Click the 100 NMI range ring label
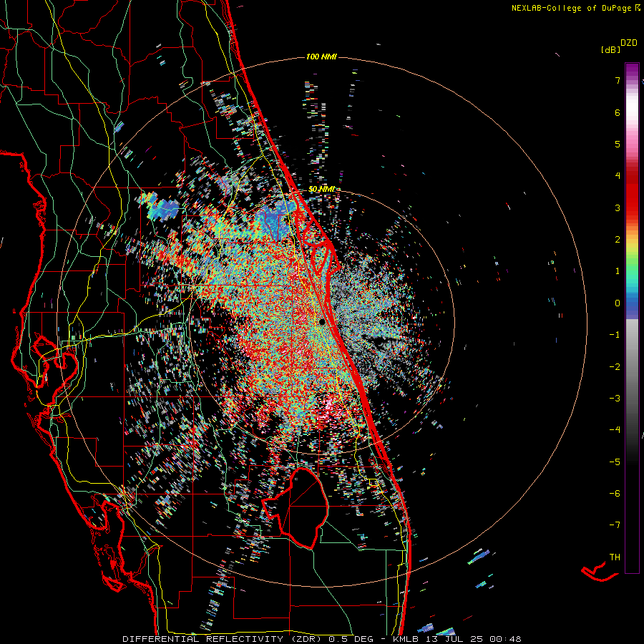Screen dimensions: 644x644 (x=321, y=57)
